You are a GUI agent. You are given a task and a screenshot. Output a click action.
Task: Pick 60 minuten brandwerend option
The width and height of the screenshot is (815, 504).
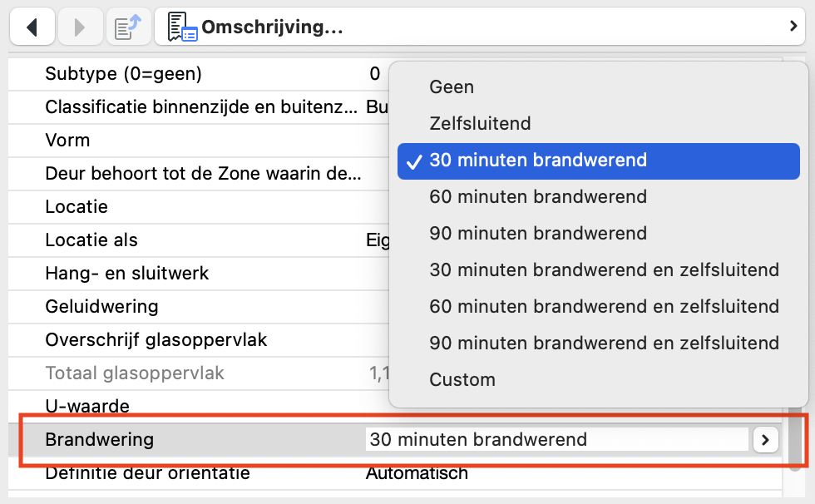pos(538,197)
